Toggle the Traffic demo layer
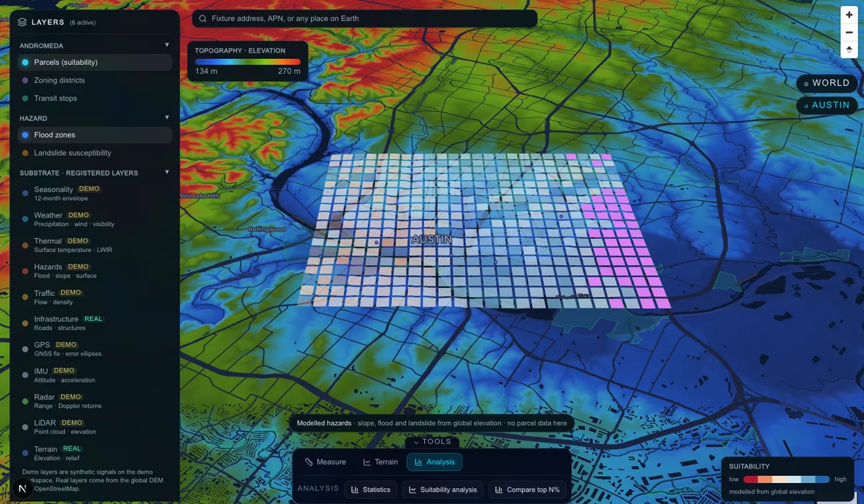Screen dimensions: 864x504 tap(94, 297)
